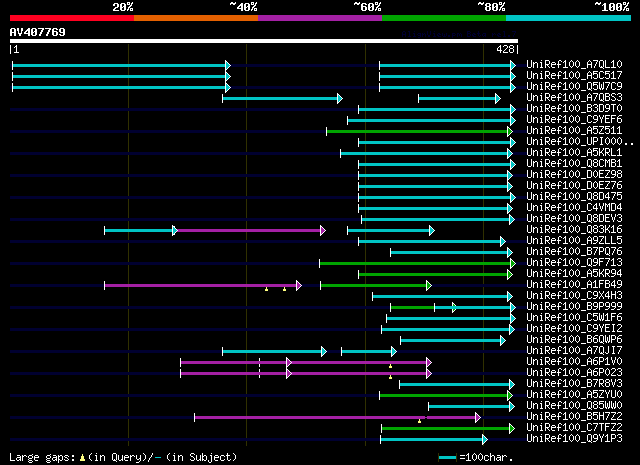Open hit UniRef100_A6P023
640x465 pixels.
click(574, 373)
